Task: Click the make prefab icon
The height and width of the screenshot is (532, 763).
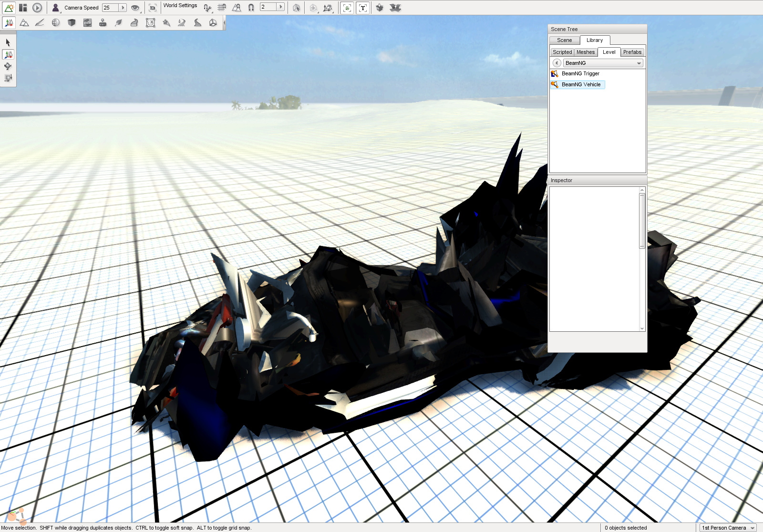Action: (x=380, y=8)
